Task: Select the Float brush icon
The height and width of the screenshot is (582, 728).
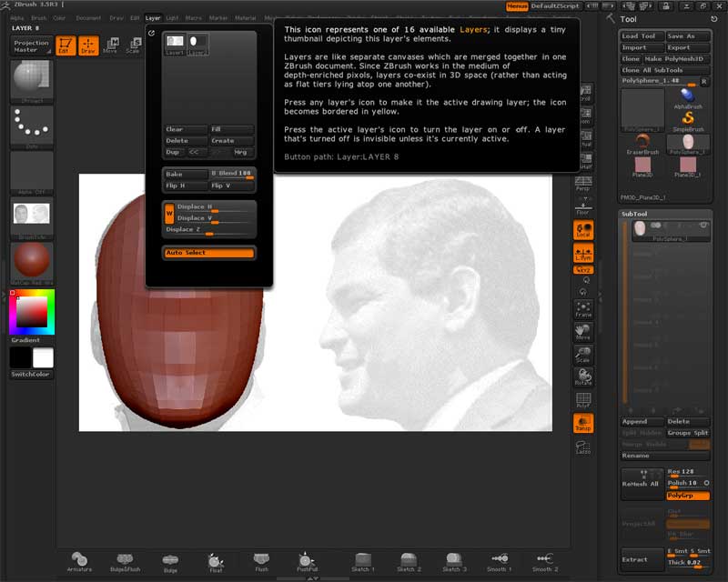Action: [x=216, y=563]
